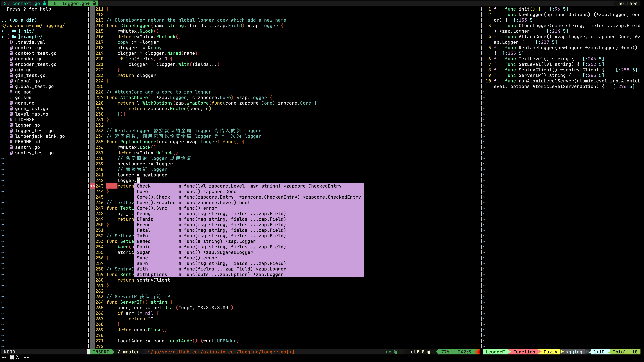Select the Fuzzy mode in LeaderF statusline
The image size is (644, 362).
click(x=550, y=352)
